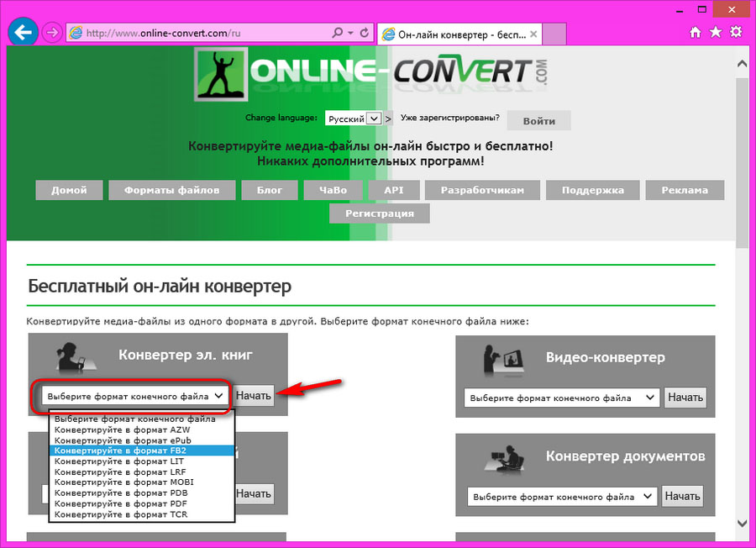Choose Конвертируйте в формат PDB
Image resolution: width=756 pixels, height=548 pixels.
click(x=142, y=493)
